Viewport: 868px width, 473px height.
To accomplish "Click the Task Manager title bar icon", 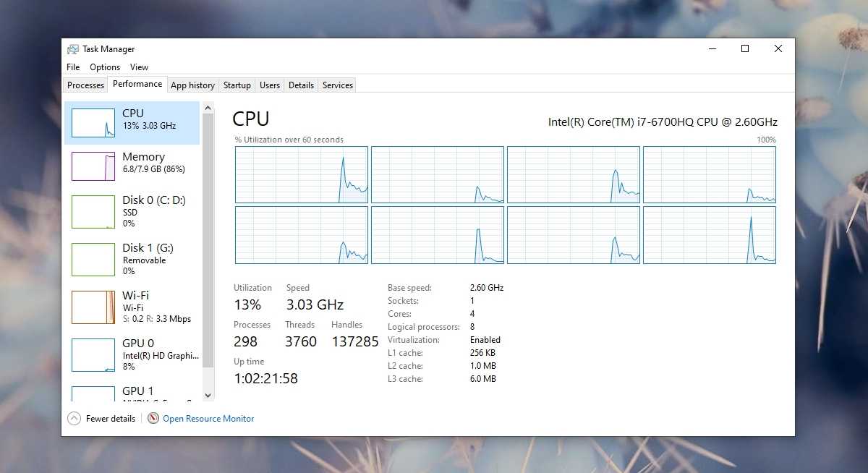I will pyautogui.click(x=73, y=49).
